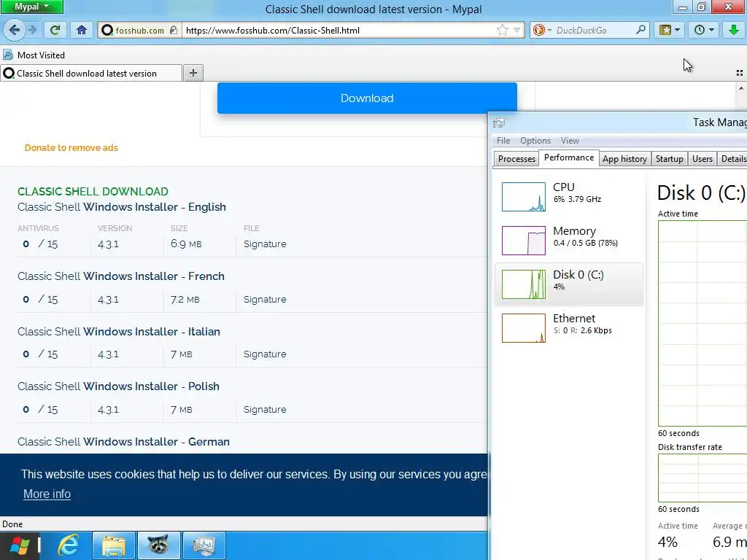Open the bookmarks menu toolbar icon

pyautogui.click(x=669, y=30)
